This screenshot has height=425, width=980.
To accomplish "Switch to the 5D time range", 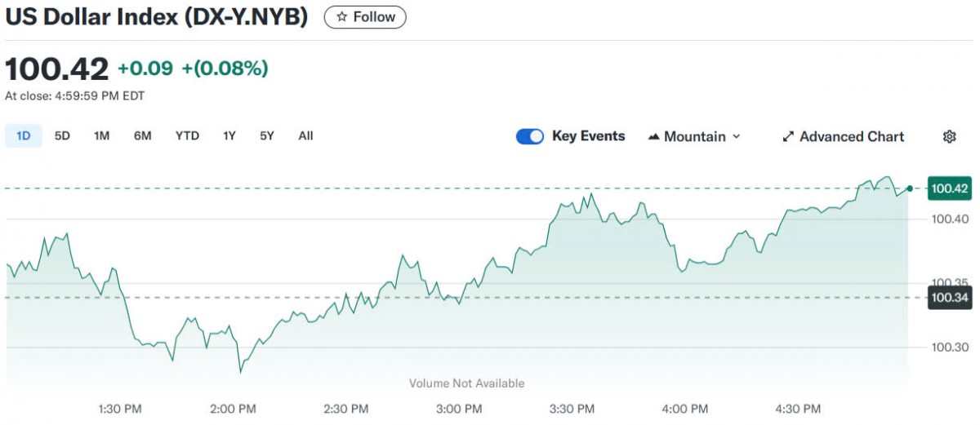I will (x=62, y=136).
